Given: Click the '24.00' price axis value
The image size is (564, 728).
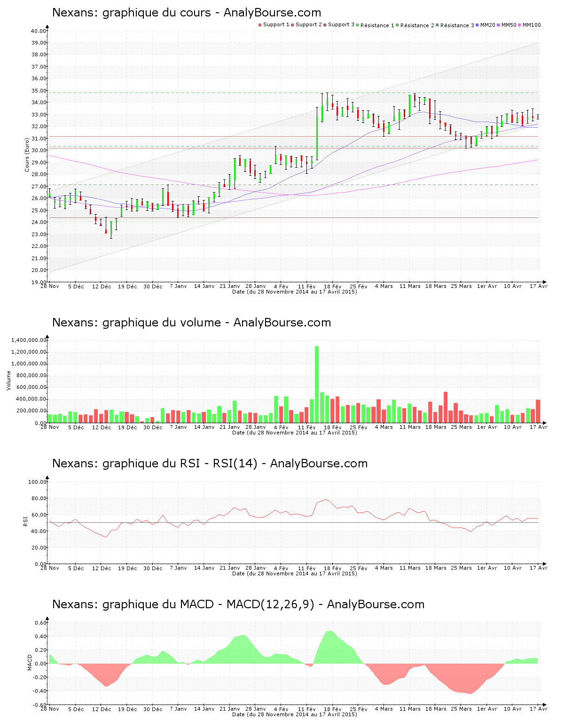Looking at the screenshot, I should tap(39, 222).
